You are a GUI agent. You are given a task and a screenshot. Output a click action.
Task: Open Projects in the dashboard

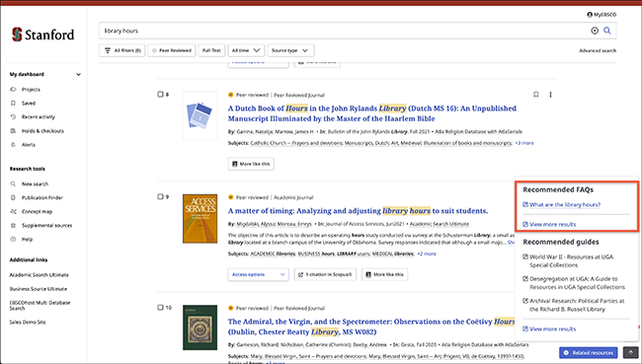pyautogui.click(x=31, y=90)
